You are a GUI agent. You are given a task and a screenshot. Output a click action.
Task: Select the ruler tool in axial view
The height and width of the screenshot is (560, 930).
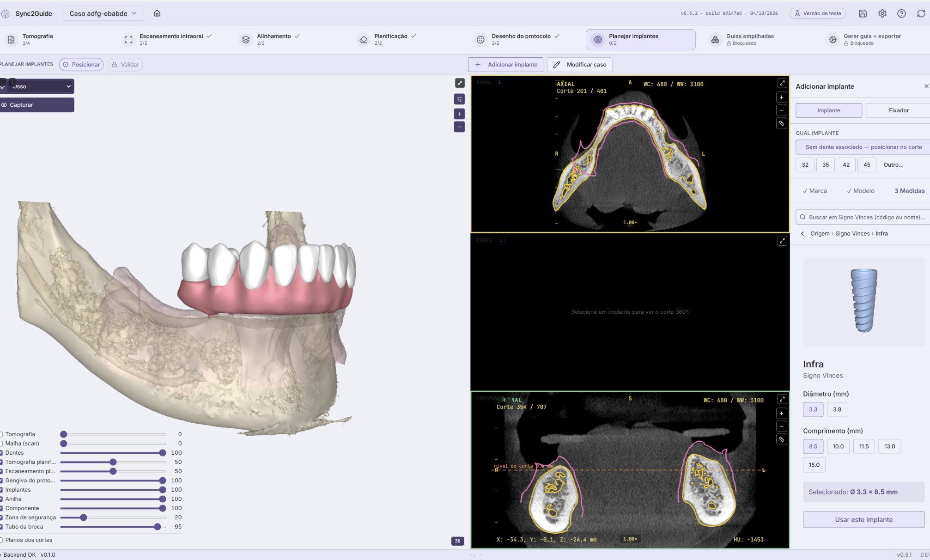click(781, 123)
